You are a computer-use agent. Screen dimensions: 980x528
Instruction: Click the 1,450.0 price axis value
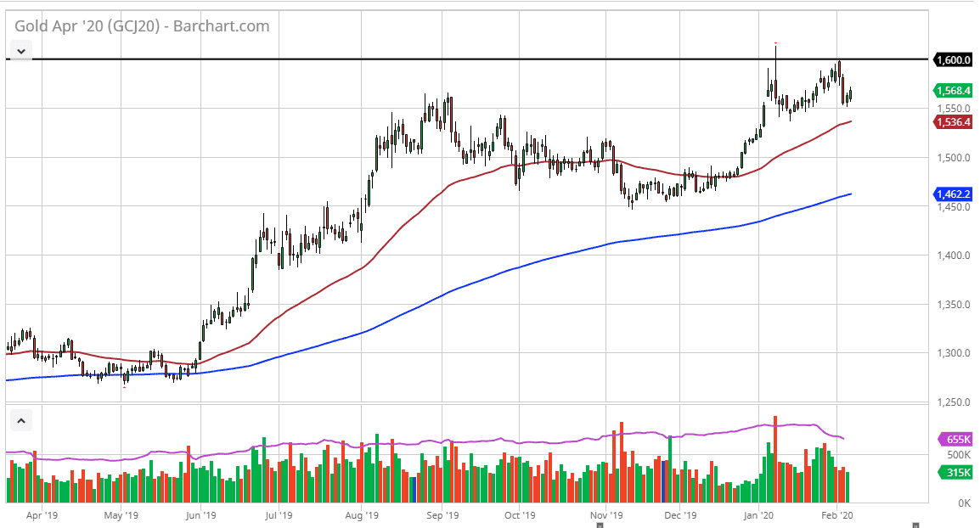[x=954, y=205]
